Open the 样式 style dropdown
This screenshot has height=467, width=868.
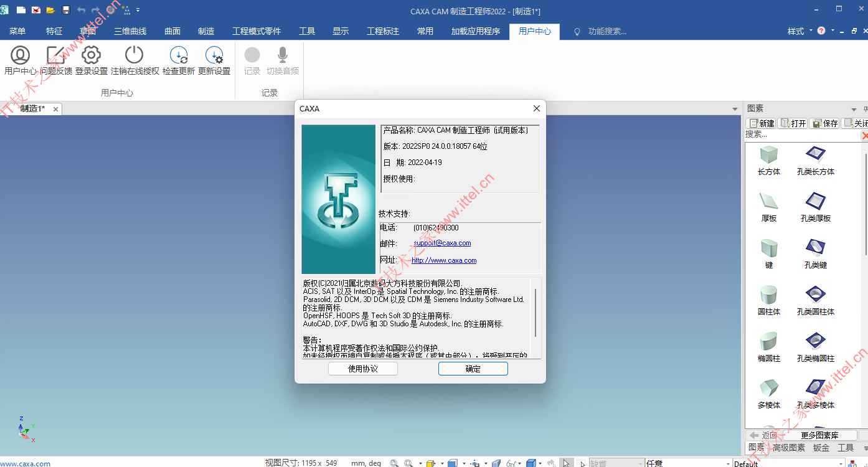pyautogui.click(x=800, y=31)
